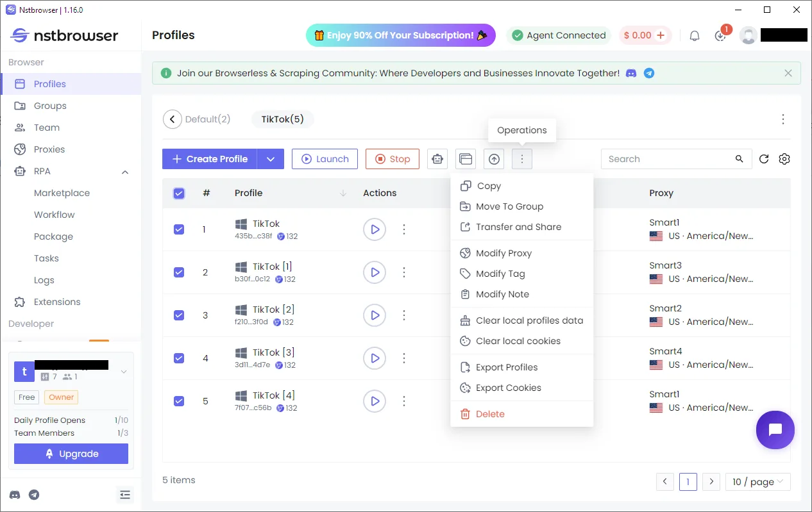
Task: Uncheck the TikTok [4] row checkbox
Action: pos(179,401)
